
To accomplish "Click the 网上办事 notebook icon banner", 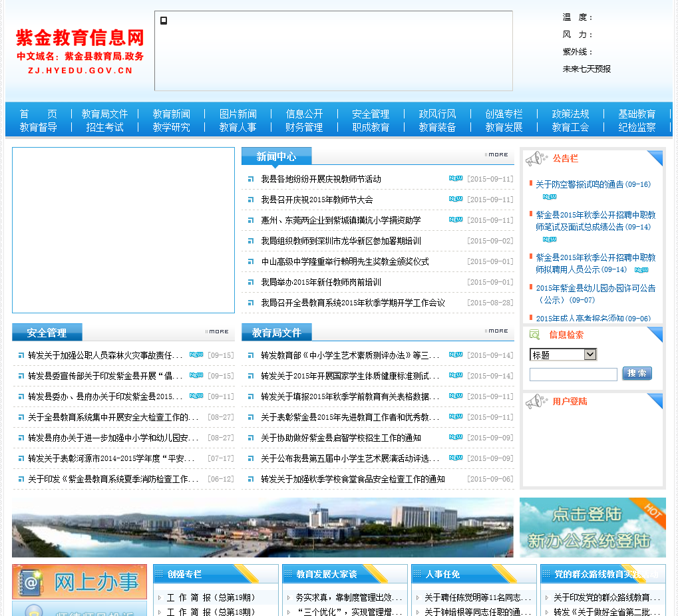I will [79, 582].
